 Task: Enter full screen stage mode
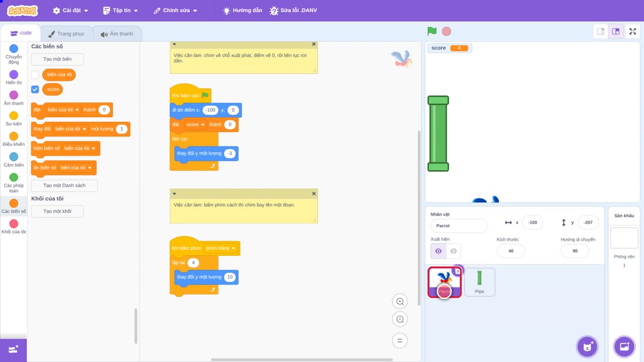pyautogui.click(x=632, y=31)
